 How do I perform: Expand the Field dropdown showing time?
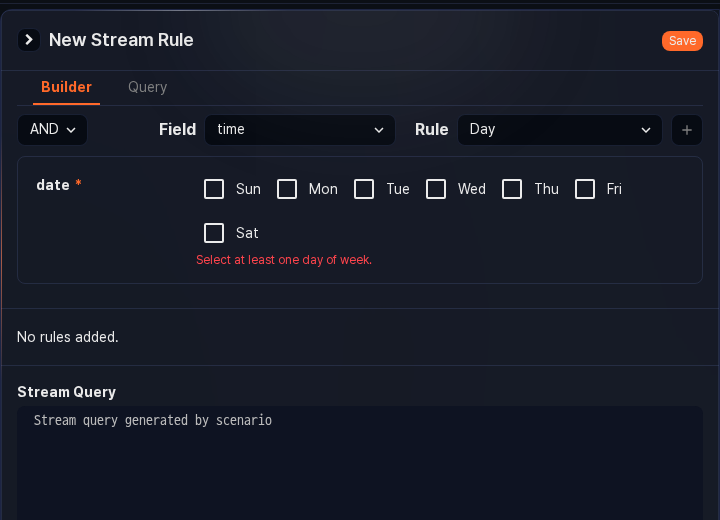(300, 130)
